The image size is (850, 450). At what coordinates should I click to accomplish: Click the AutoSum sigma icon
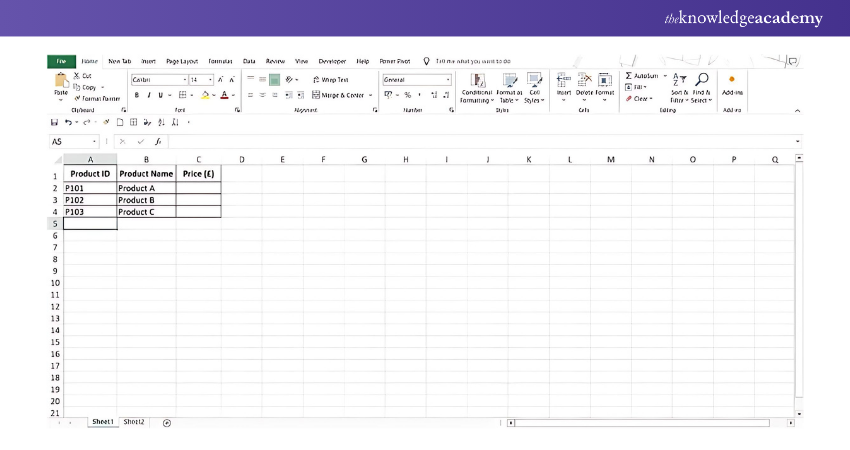click(628, 76)
